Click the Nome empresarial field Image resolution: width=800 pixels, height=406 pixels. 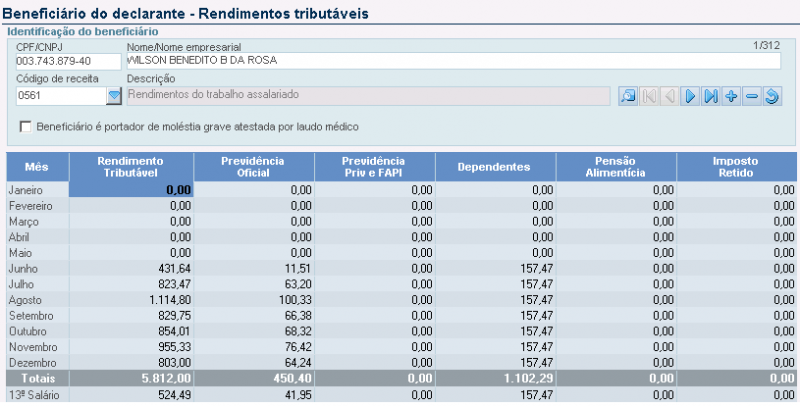pyautogui.click(x=454, y=61)
